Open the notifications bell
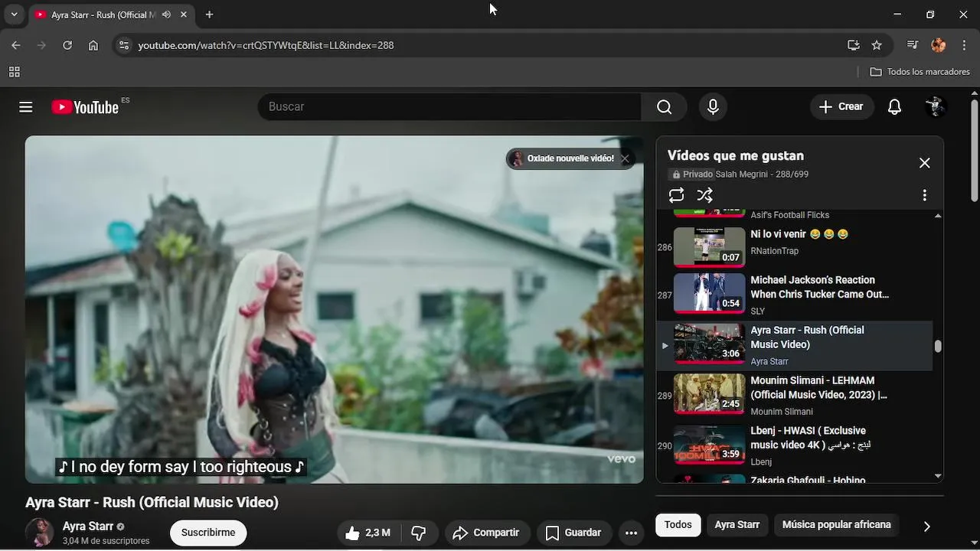 tap(894, 107)
